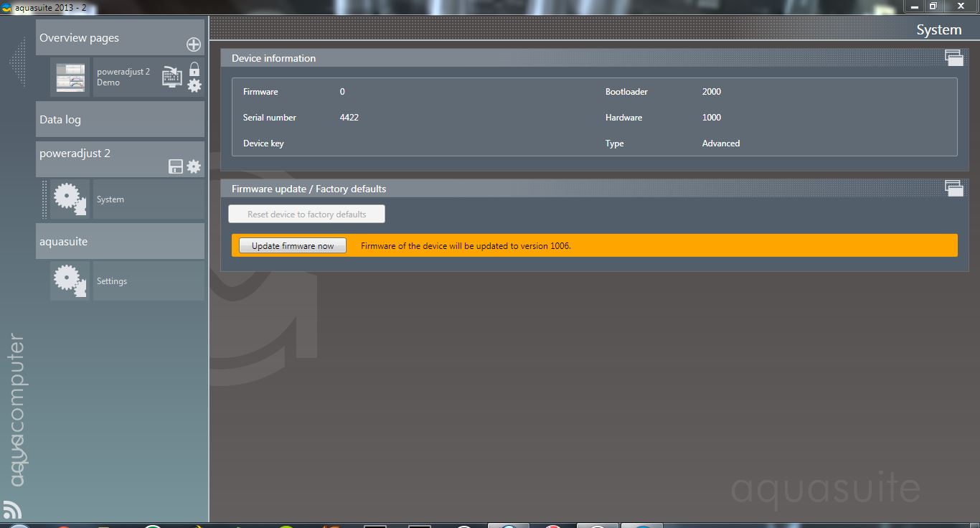The image size is (980, 528).
Task: Click the Device key label
Action: tap(263, 143)
